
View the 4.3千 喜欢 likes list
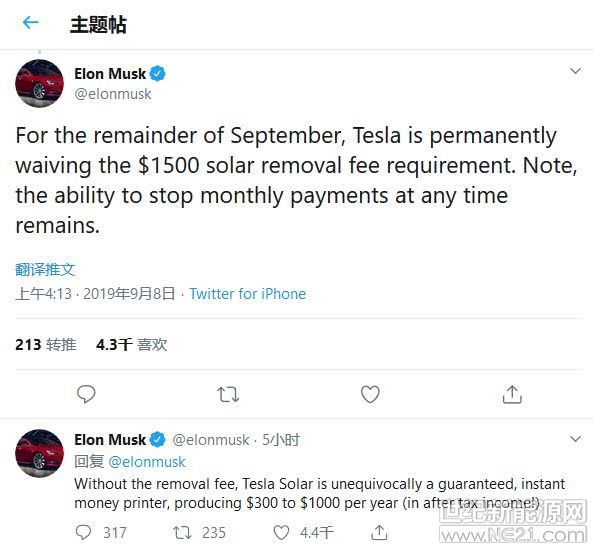coord(131,345)
